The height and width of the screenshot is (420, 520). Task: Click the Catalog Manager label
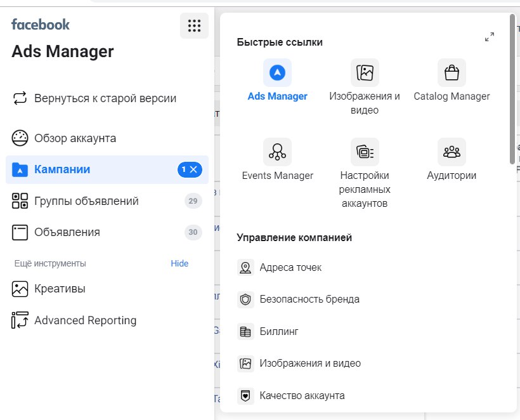coord(452,96)
